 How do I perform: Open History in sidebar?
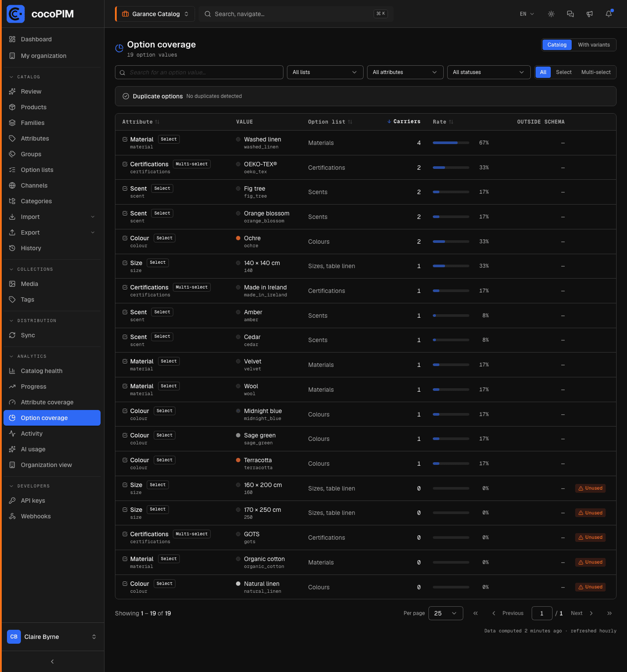(52, 248)
